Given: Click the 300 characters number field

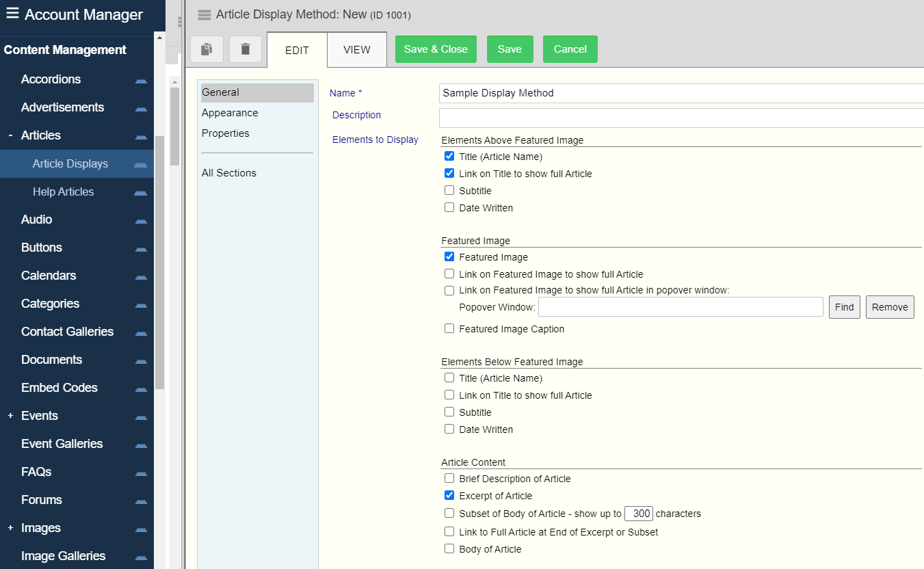Looking at the screenshot, I should [639, 514].
